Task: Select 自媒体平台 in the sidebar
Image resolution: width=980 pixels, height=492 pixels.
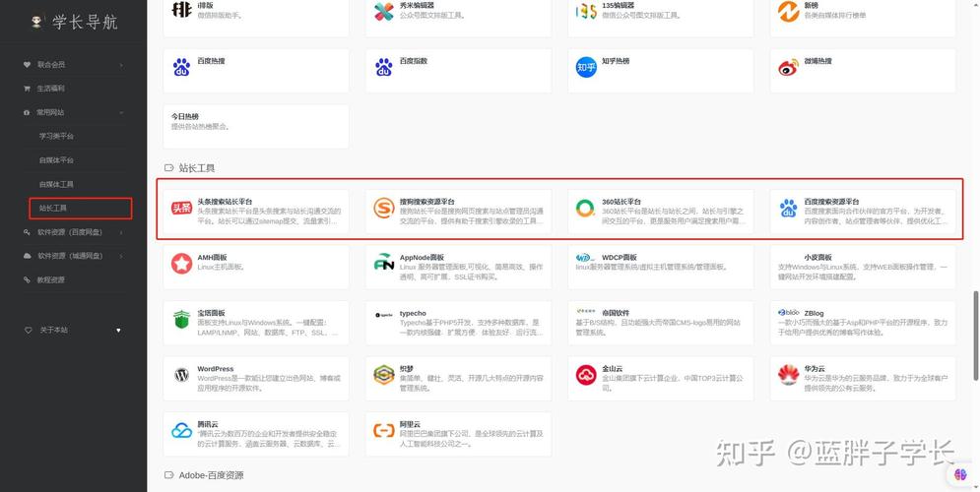Action: pyautogui.click(x=56, y=160)
